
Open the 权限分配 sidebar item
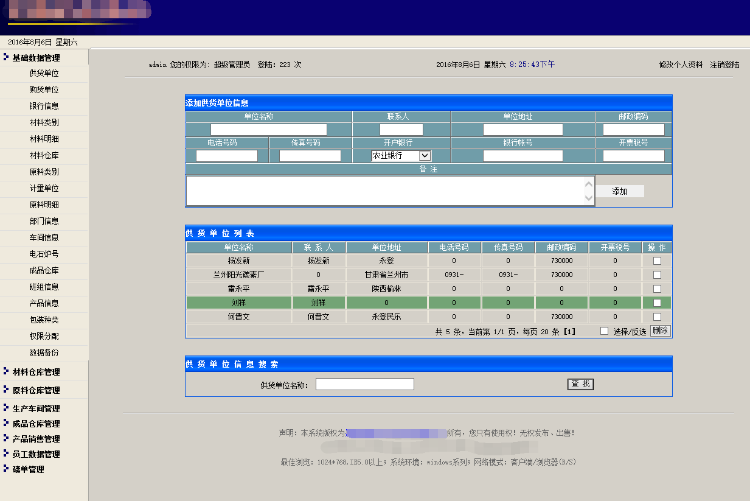pos(44,336)
